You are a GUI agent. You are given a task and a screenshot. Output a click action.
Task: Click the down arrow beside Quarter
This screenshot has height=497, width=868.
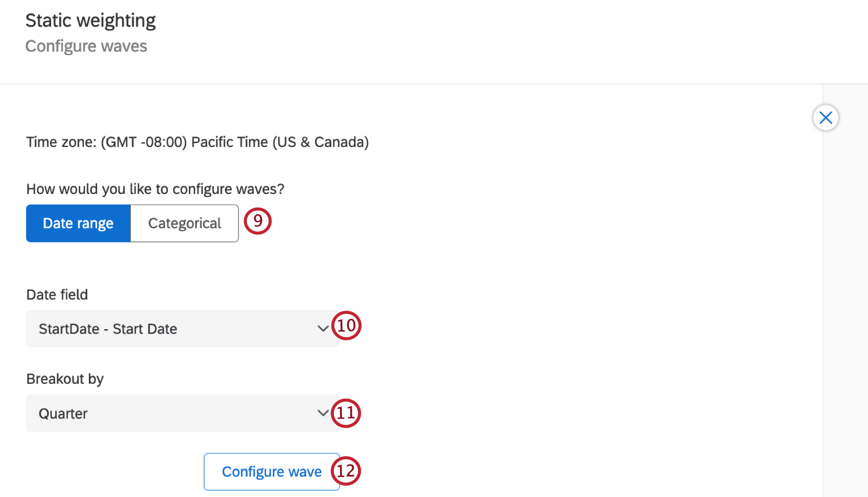323,413
